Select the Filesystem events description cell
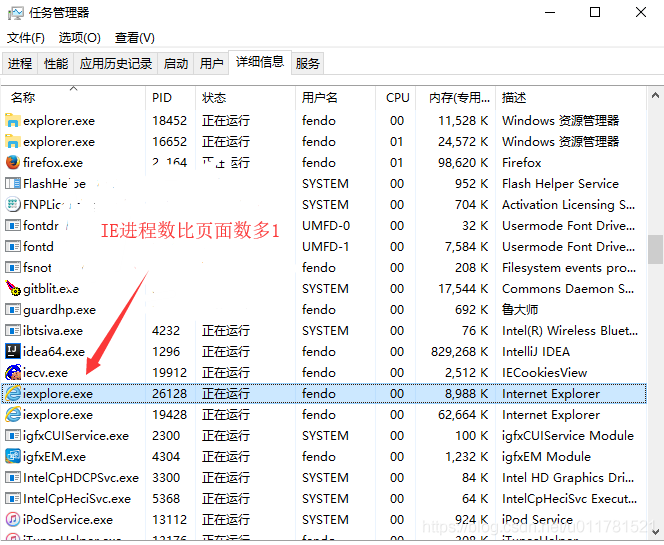This screenshot has height=545, width=664. [x=569, y=268]
